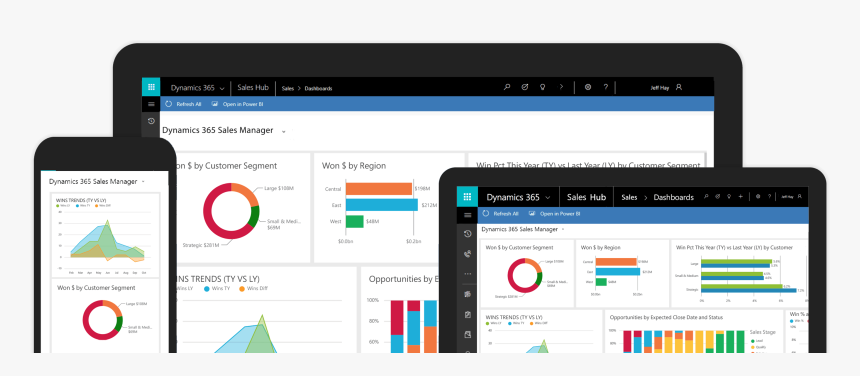Select Dashboards breadcrumb on the large tablet
The width and height of the screenshot is (860, 376).
[x=318, y=88]
